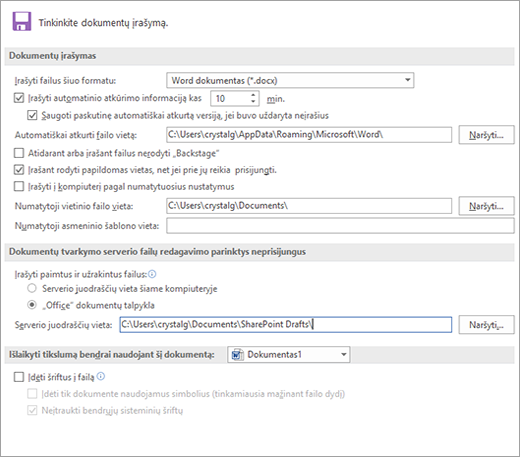The height and width of the screenshot is (457, 520).
Task: Decrease auto-recovery minutes with spinner down arrow
Action: pos(253,101)
